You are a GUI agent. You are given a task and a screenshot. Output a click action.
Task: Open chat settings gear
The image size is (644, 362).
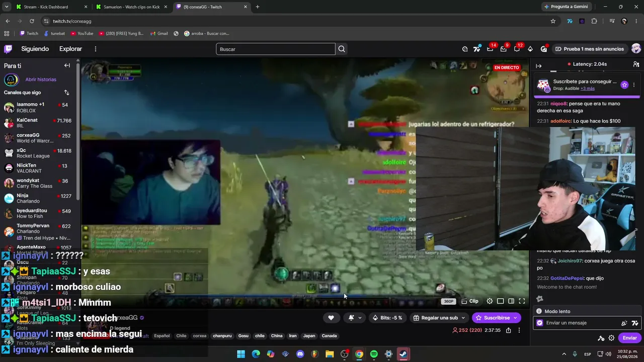[611, 338]
